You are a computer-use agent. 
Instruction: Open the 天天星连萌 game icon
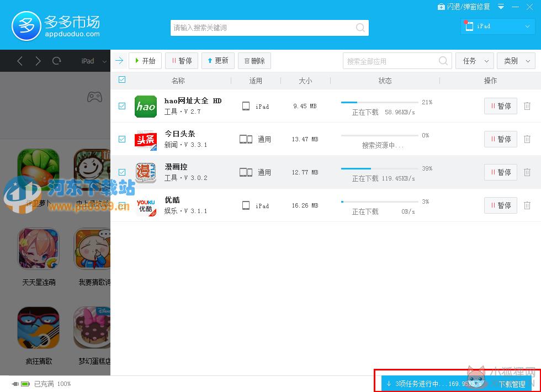[x=38, y=249]
